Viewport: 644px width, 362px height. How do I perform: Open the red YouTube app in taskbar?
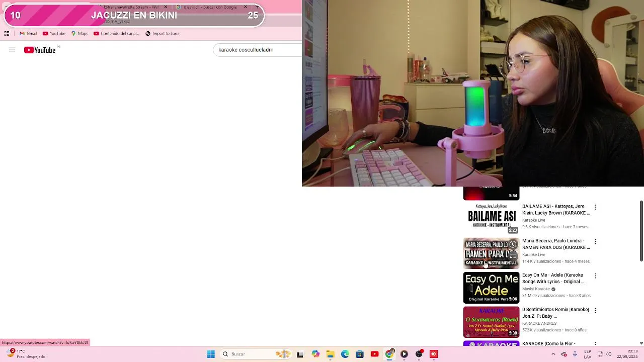(374, 354)
